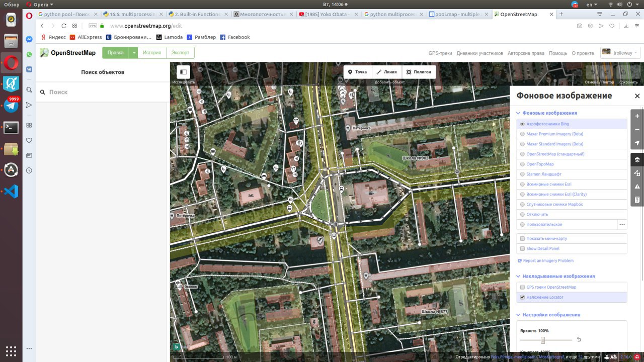The image size is (644, 362).
Task: Open the map data panel icon
Action: click(637, 173)
